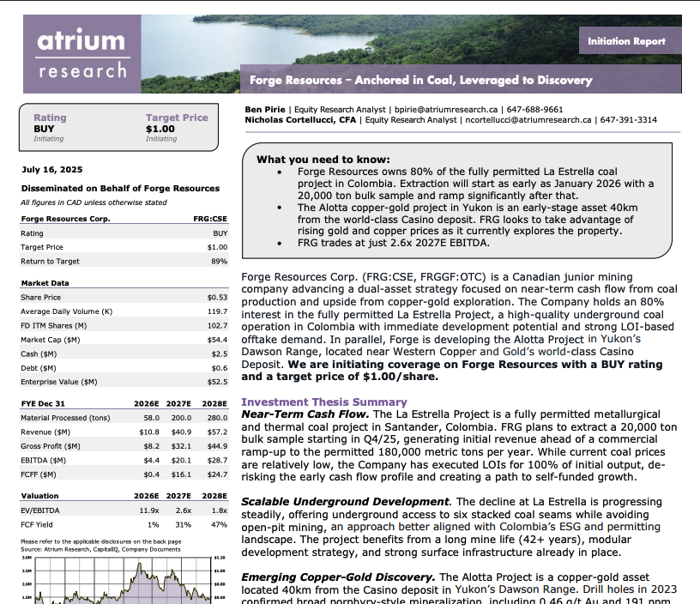The height and width of the screenshot is (604, 700).
Task: Click FCF Yield 2028E value 47%
Action: coord(220,524)
